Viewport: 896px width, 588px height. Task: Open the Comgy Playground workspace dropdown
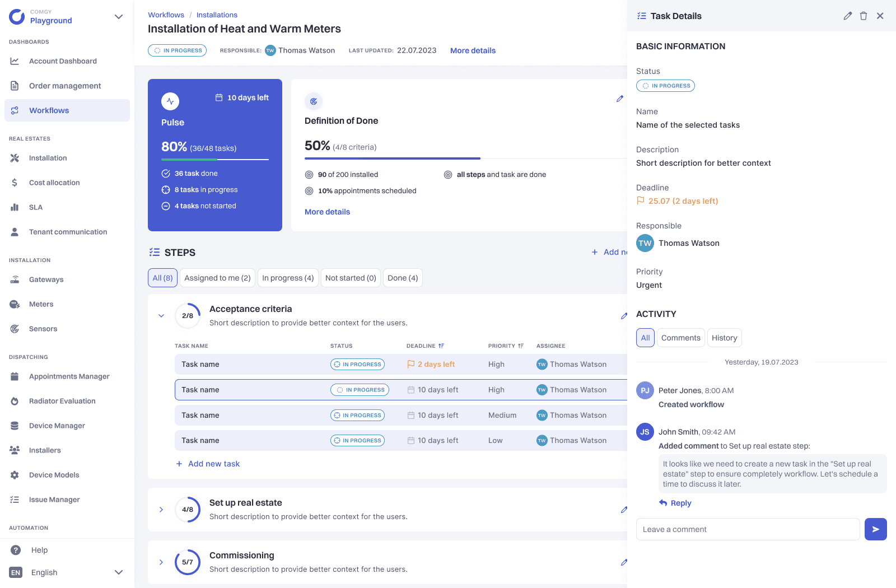(118, 17)
